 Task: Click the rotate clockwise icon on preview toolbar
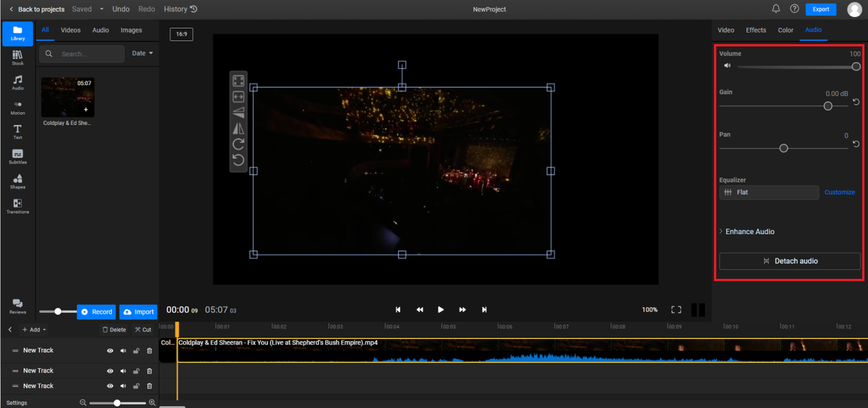click(x=239, y=144)
